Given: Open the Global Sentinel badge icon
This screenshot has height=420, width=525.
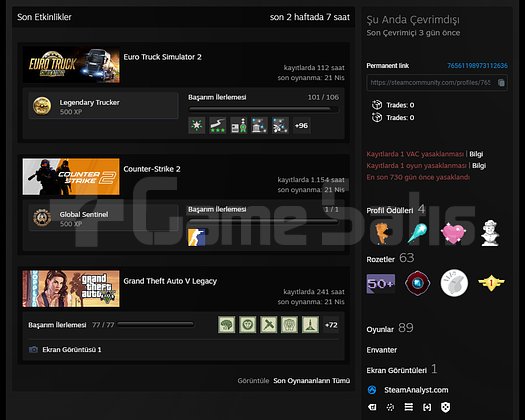Looking at the screenshot, I should click(42, 218).
